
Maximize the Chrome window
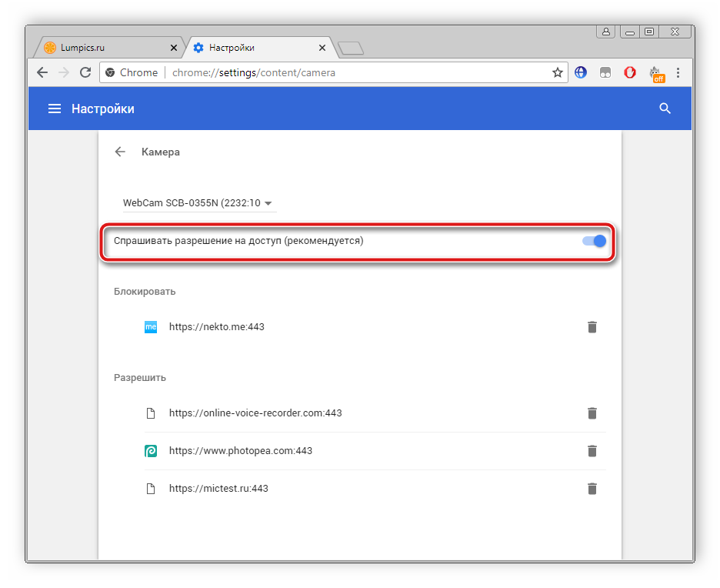(x=649, y=32)
